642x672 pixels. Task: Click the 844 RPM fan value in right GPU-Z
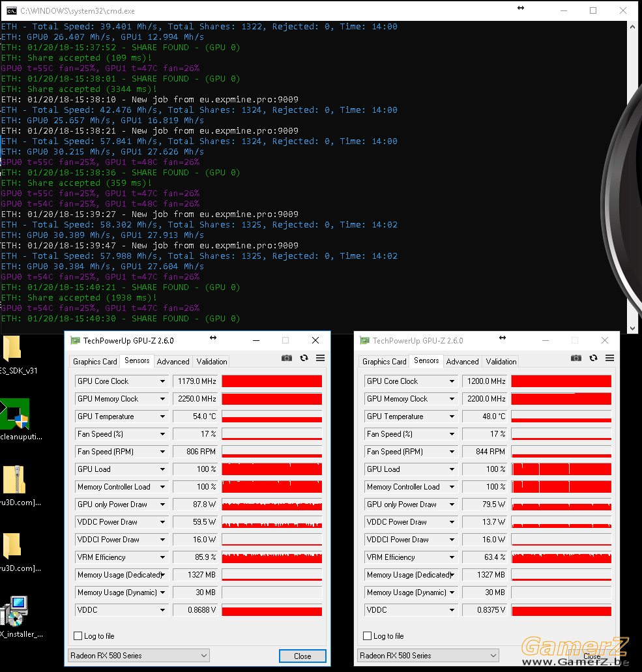[x=484, y=451]
